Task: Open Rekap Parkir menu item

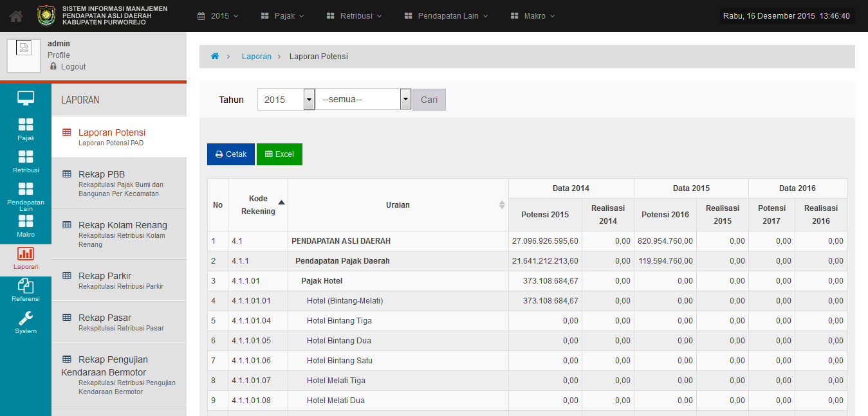Action: (x=119, y=280)
